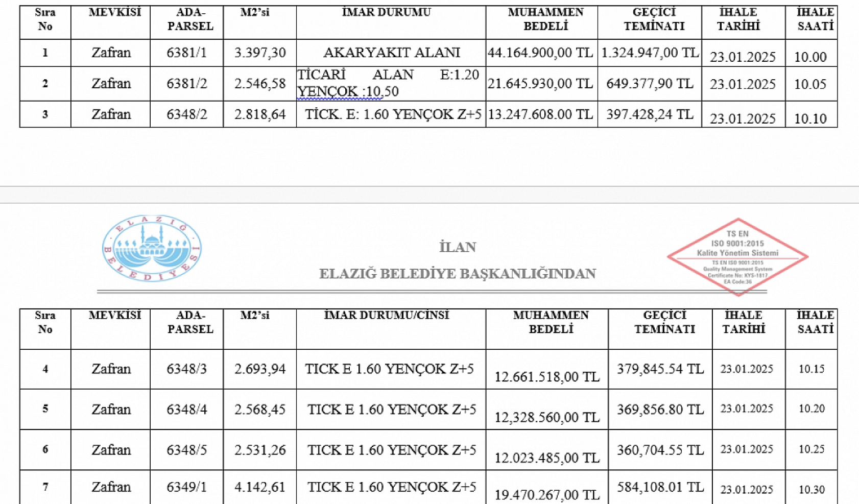Click the ELAZIĞ BELEDİYE BAŞKANLIĞINDAN title

[457, 273]
